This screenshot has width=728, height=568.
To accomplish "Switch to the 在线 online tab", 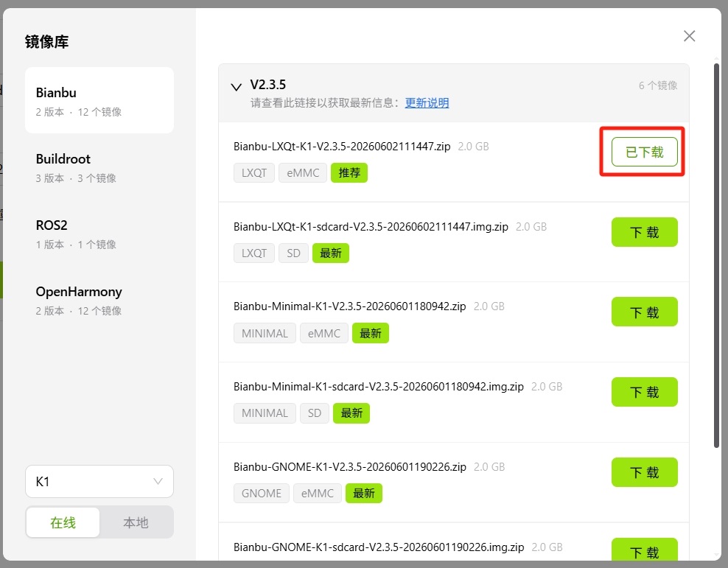I will pyautogui.click(x=63, y=522).
